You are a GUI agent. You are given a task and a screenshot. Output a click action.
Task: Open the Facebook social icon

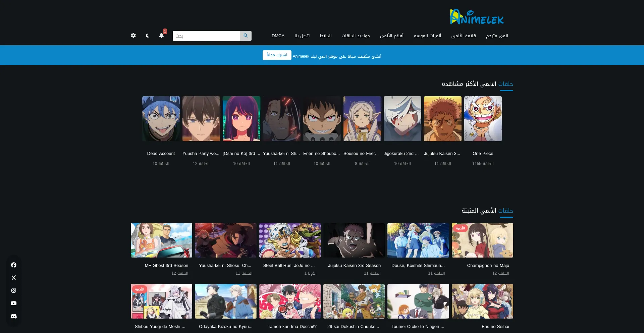coord(14,265)
